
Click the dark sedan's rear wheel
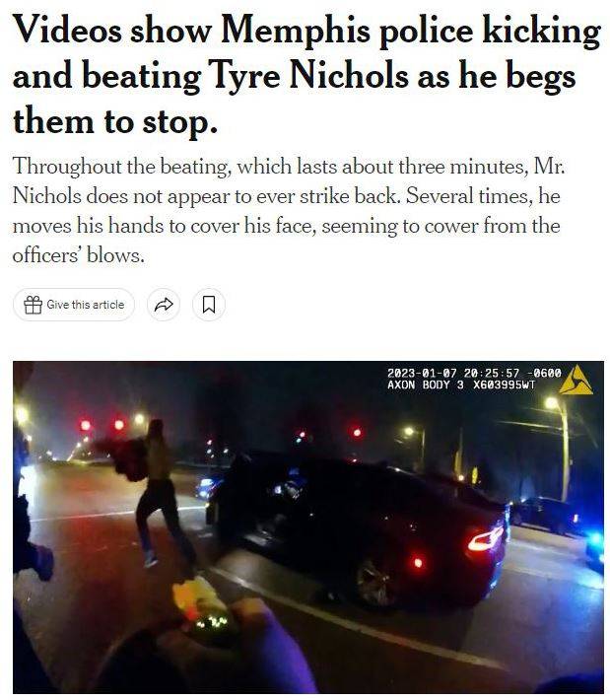click(375, 583)
